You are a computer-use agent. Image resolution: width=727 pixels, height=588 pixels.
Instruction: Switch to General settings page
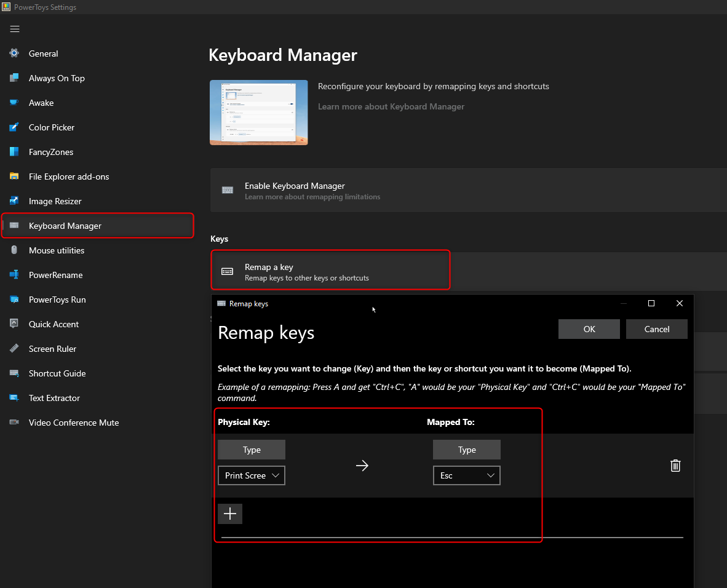(44, 54)
